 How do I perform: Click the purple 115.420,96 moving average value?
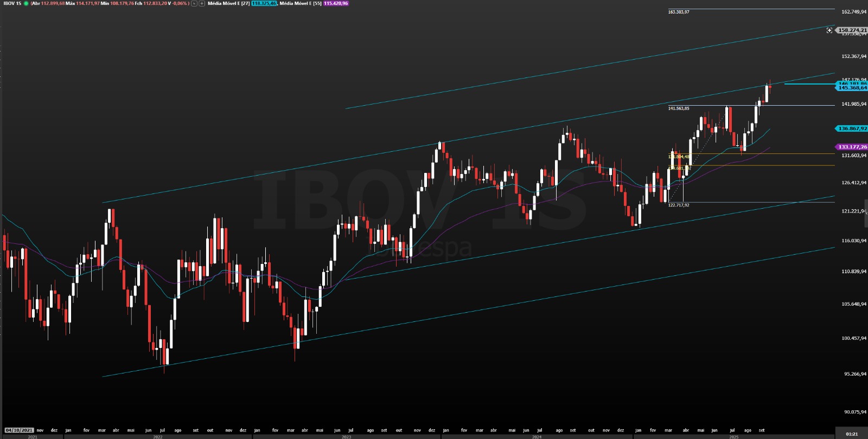click(x=336, y=3)
